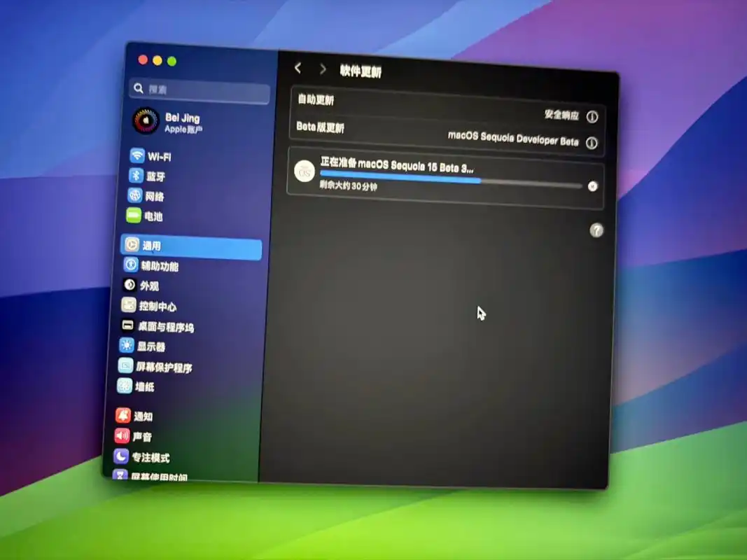Cancel the macOS Sequoia update preparation
Screen dimensions: 747x560
pyautogui.click(x=593, y=186)
